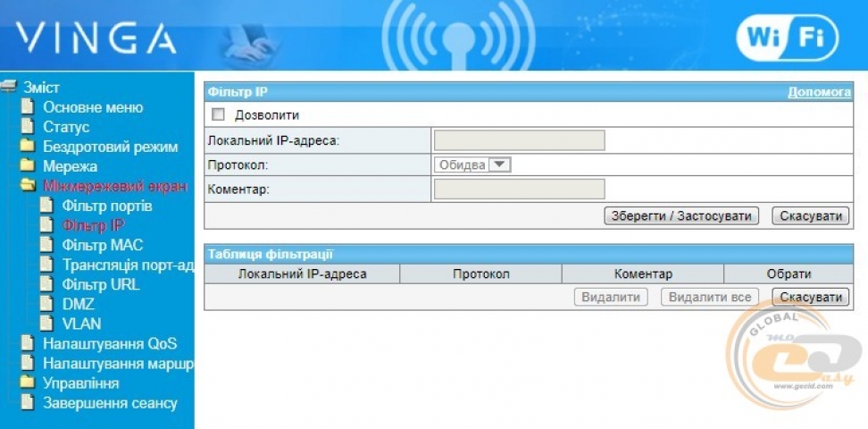Click the Протокол column header
The width and height of the screenshot is (868, 429).
[480, 273]
